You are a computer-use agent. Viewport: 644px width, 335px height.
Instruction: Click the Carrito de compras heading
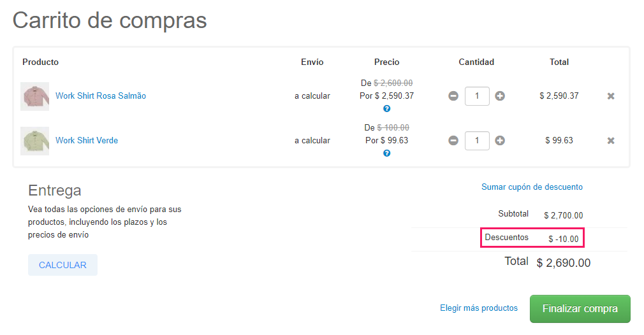coord(110,20)
